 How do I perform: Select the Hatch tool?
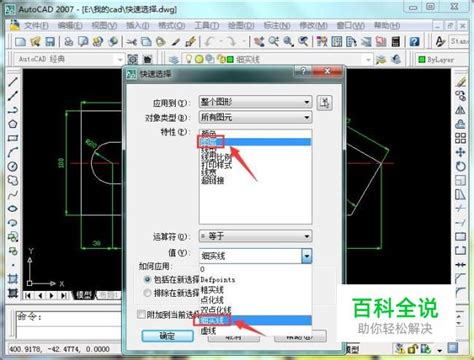coord(13,279)
